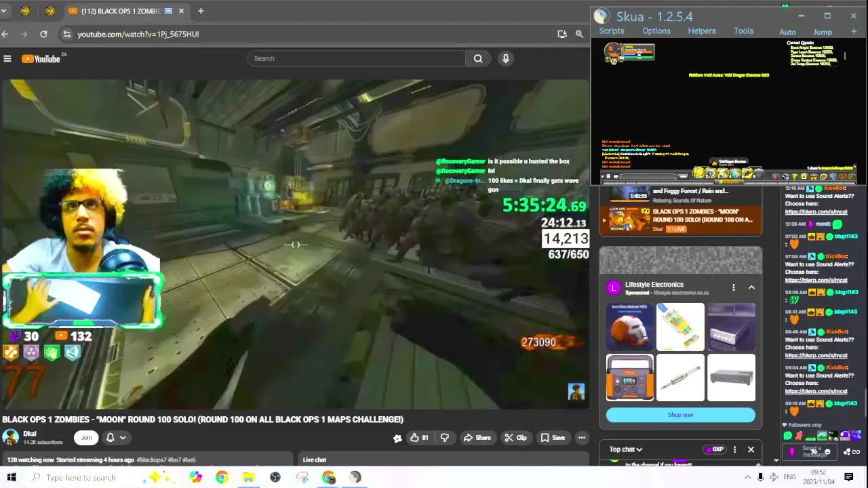
Task: Open the Skua Scripts menu
Action: (611, 31)
